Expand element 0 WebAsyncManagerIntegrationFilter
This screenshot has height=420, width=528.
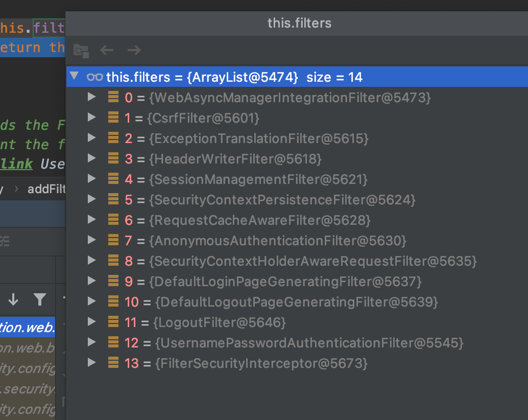coord(91,97)
